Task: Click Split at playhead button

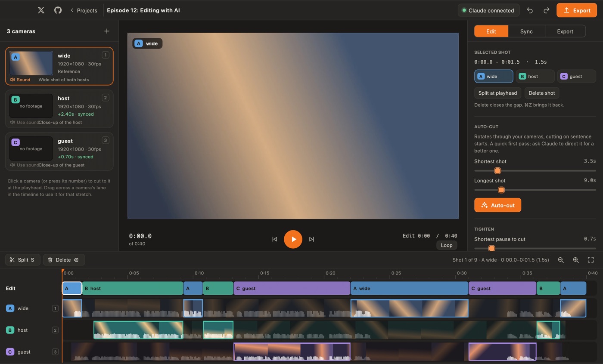Action: coord(497,93)
